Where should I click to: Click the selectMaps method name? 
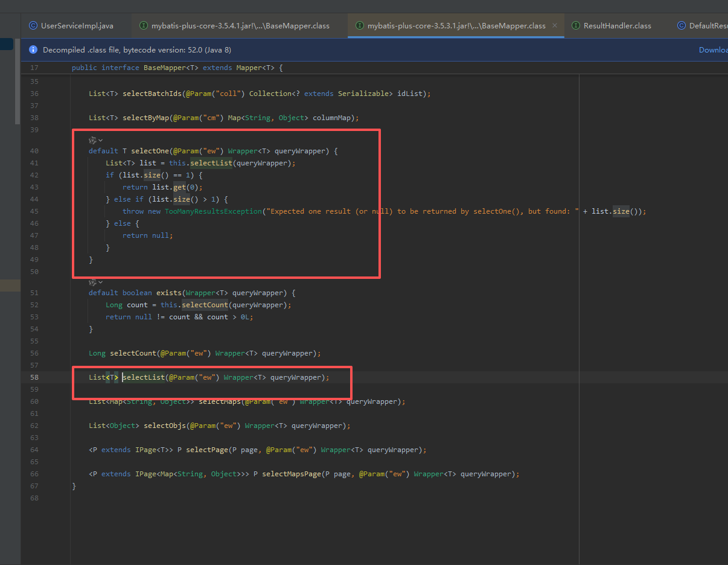click(x=220, y=401)
